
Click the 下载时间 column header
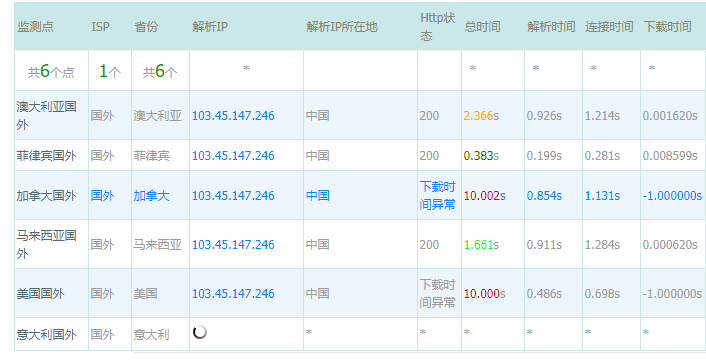point(667,27)
